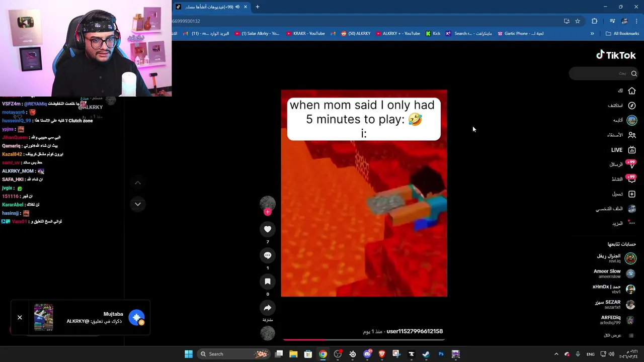Open the (50) ALKRKY Reddit bookmark
644x362 pixels.
pyautogui.click(x=356, y=34)
